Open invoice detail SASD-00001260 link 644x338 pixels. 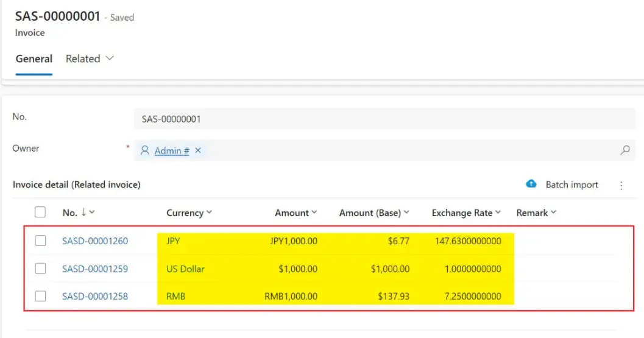click(x=95, y=241)
